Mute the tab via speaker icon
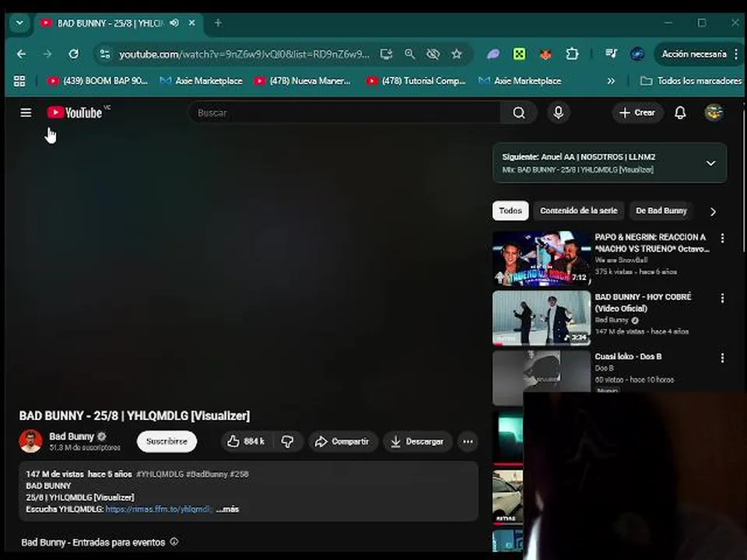747x560 pixels. [x=174, y=23]
